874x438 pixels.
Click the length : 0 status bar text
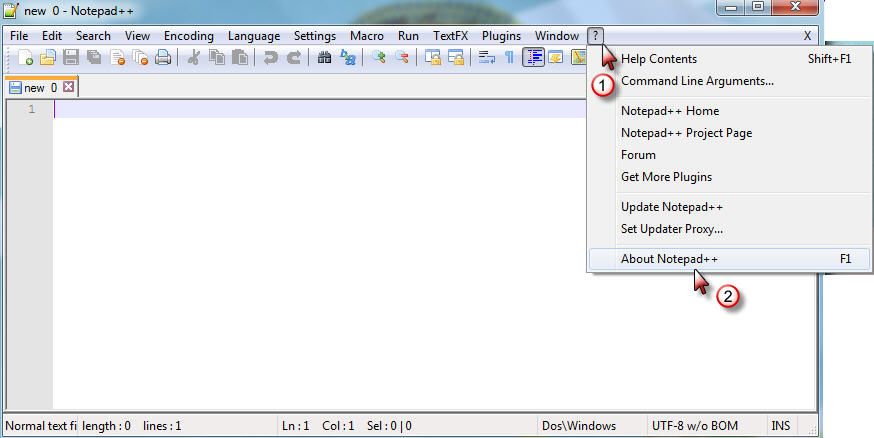coord(106,426)
